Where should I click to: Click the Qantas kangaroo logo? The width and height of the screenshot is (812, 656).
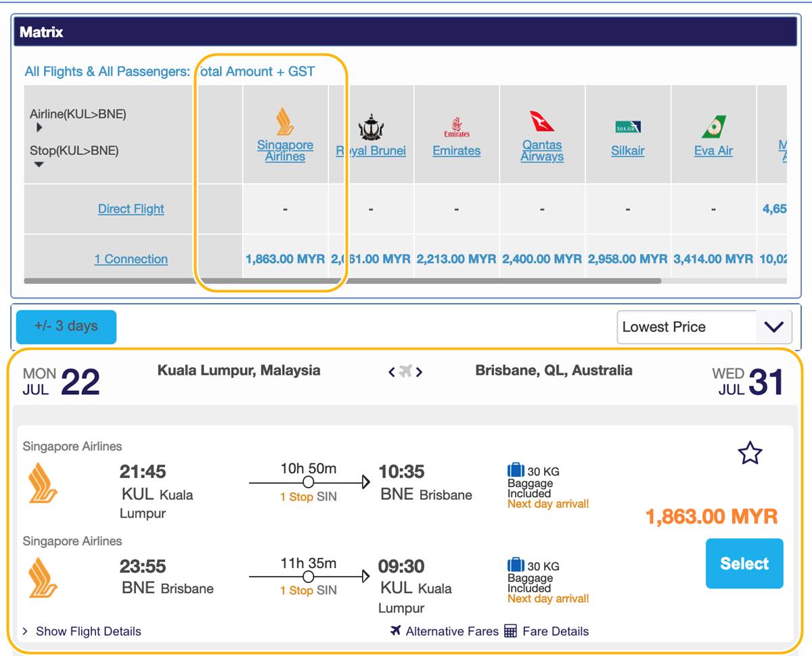tap(542, 121)
